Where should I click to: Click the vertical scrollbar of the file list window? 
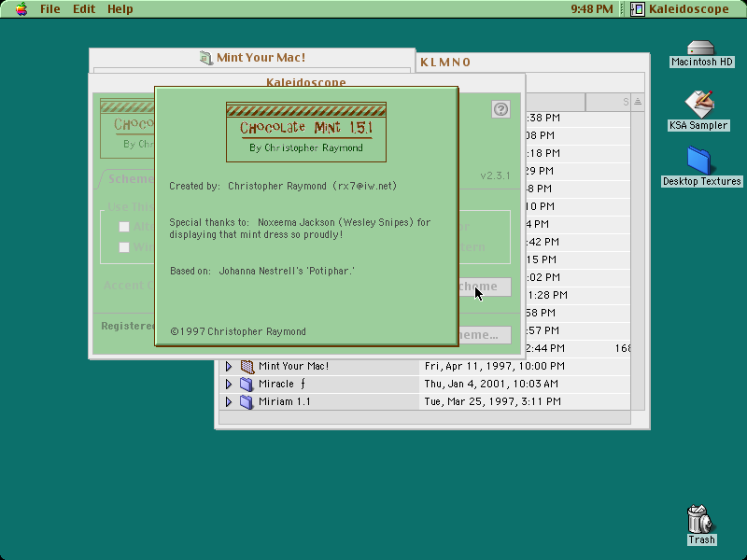pyautogui.click(x=638, y=260)
